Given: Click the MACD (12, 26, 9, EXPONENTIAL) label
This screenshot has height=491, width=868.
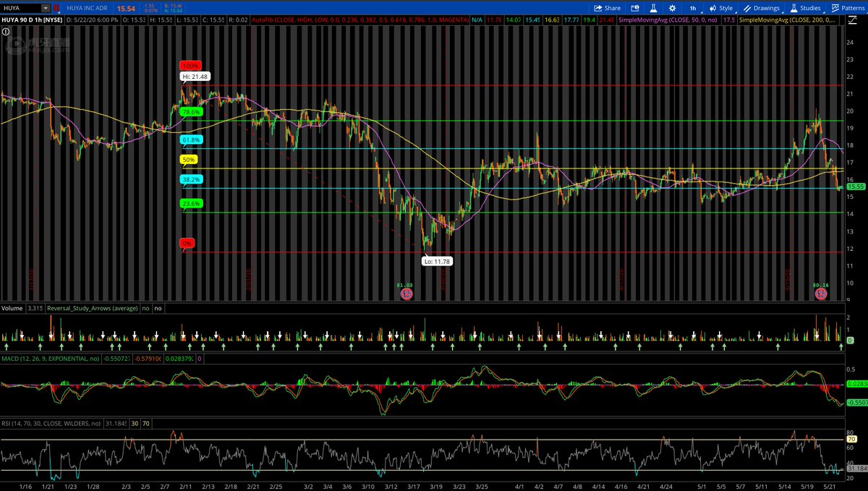Looking at the screenshot, I should coord(49,359).
